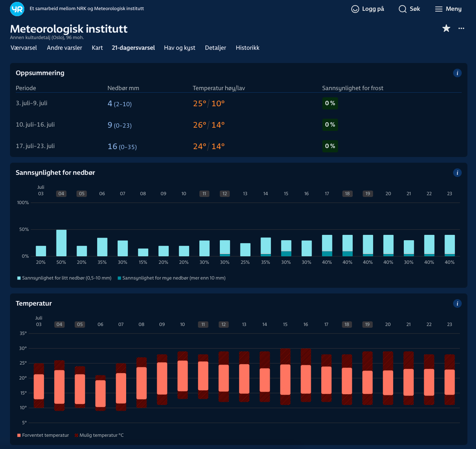Click the 50% precipitation bar for July 04
This screenshot has height=449, width=476.
tap(61, 243)
